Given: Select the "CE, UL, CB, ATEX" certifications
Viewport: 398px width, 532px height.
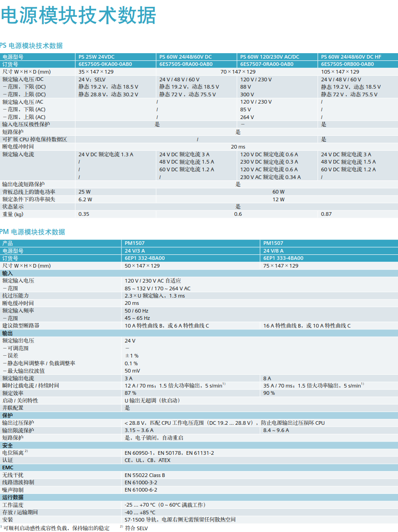Looking at the screenshot, I should (x=147, y=460).
